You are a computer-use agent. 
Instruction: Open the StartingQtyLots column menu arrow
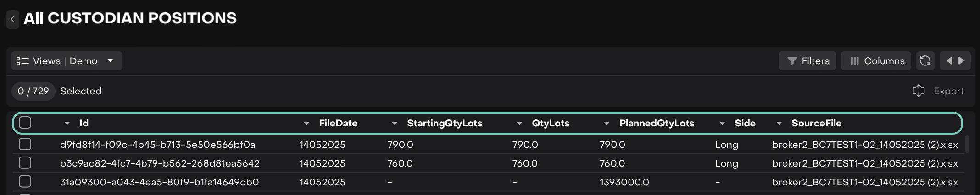(395, 123)
